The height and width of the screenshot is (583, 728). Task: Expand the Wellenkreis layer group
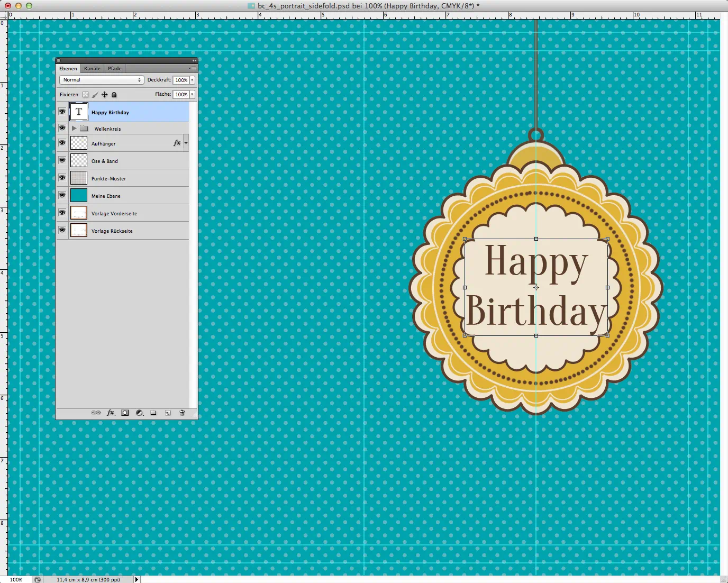point(74,129)
